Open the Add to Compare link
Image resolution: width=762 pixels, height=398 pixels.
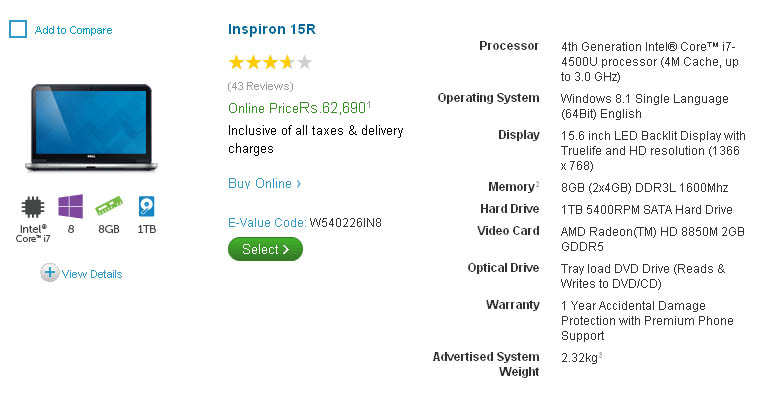[73, 30]
